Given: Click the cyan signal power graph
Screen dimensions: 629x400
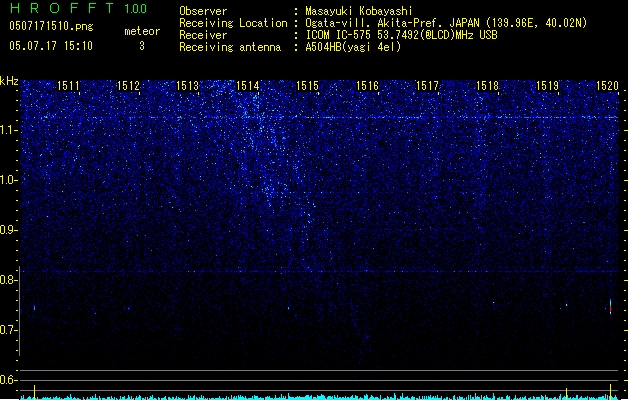Looking at the screenshot, I should click(x=319, y=397).
